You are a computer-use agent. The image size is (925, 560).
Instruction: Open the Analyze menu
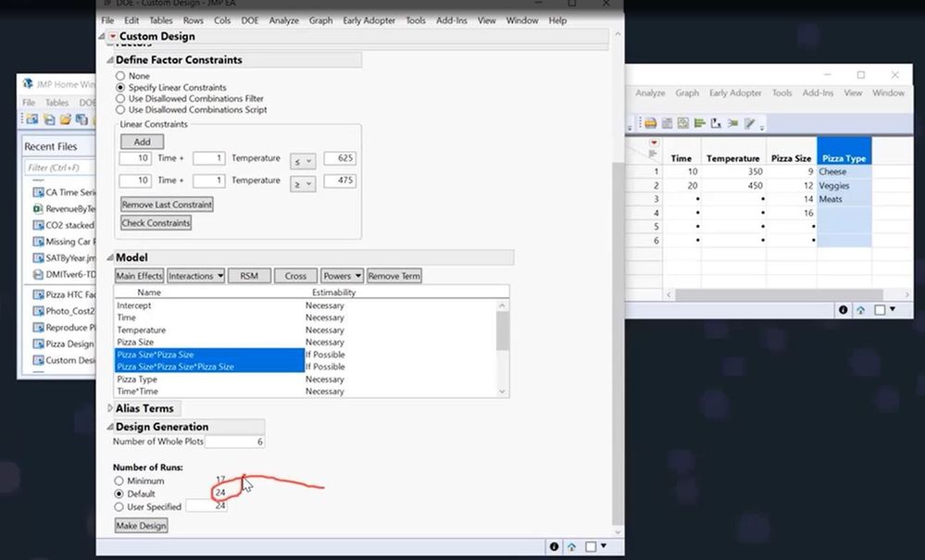(x=283, y=20)
